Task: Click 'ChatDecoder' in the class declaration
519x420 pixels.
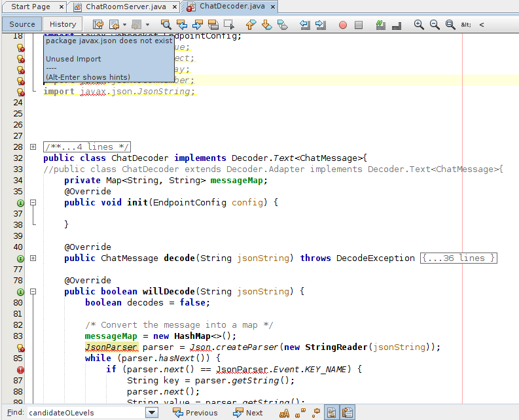Action: (x=139, y=158)
